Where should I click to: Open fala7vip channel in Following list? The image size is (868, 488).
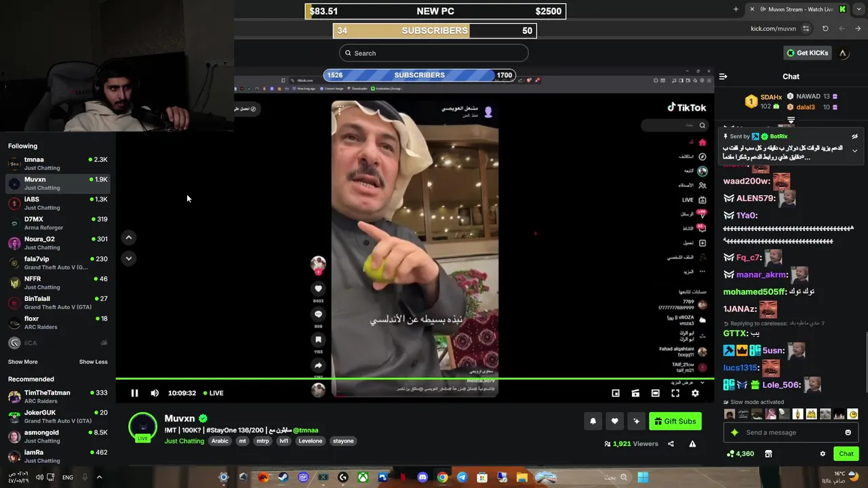(x=58, y=263)
